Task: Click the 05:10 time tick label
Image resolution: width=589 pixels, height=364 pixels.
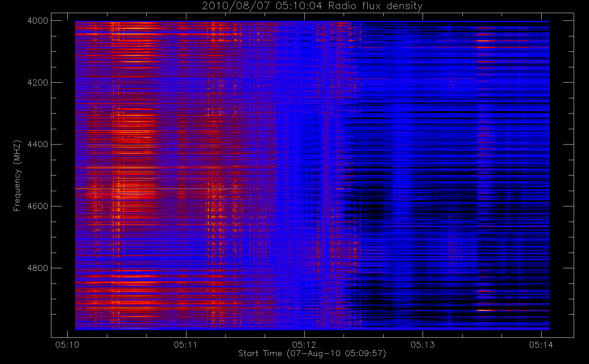Action: tap(67, 345)
